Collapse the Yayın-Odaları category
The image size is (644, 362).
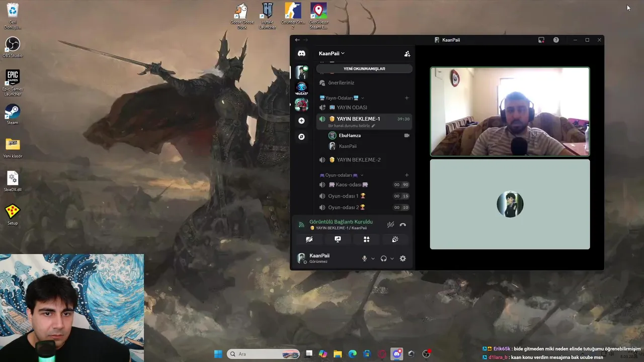pos(342,98)
